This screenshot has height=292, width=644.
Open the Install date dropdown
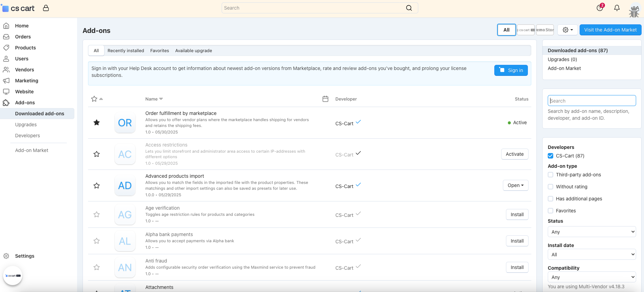(x=592, y=254)
